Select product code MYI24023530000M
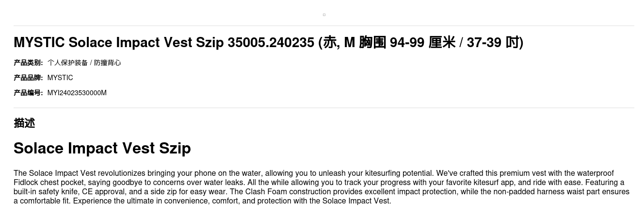644x220 pixels. [77, 93]
